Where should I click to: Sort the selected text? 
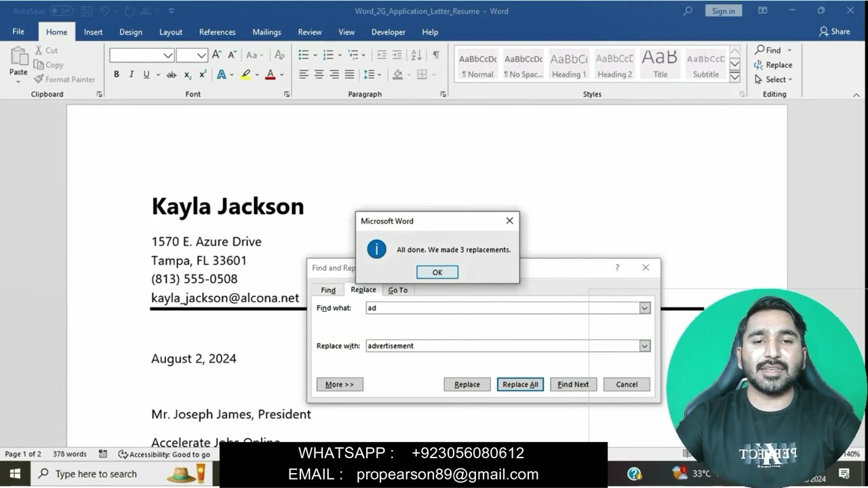coord(416,55)
